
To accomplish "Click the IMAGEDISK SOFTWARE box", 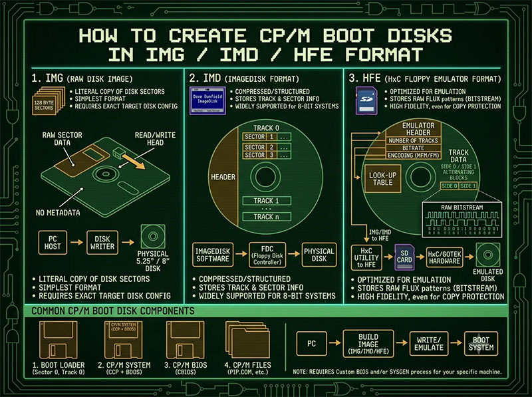I will point(213,255).
